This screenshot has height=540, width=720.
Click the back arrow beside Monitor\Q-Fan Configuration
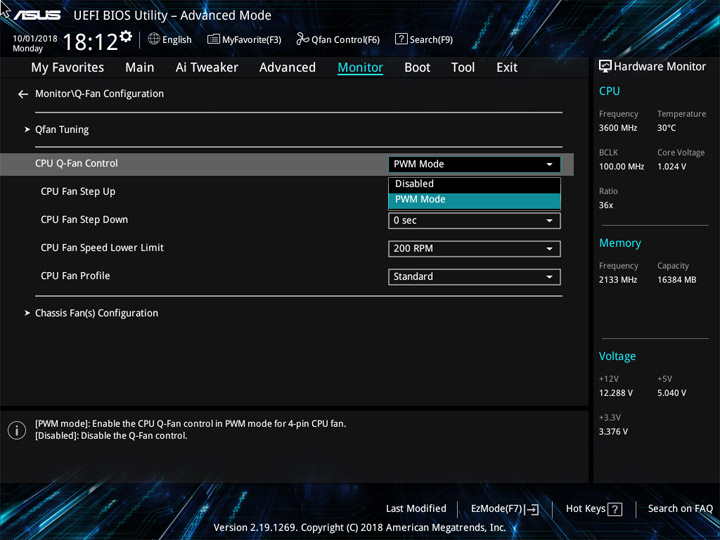[x=23, y=94]
